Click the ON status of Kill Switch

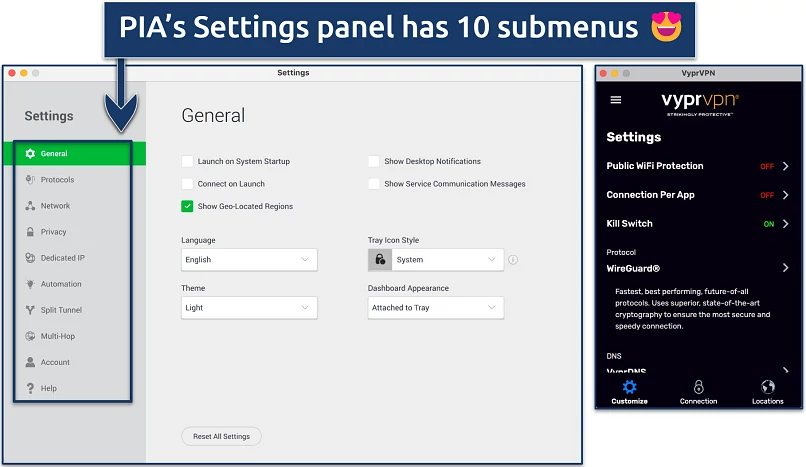point(768,224)
